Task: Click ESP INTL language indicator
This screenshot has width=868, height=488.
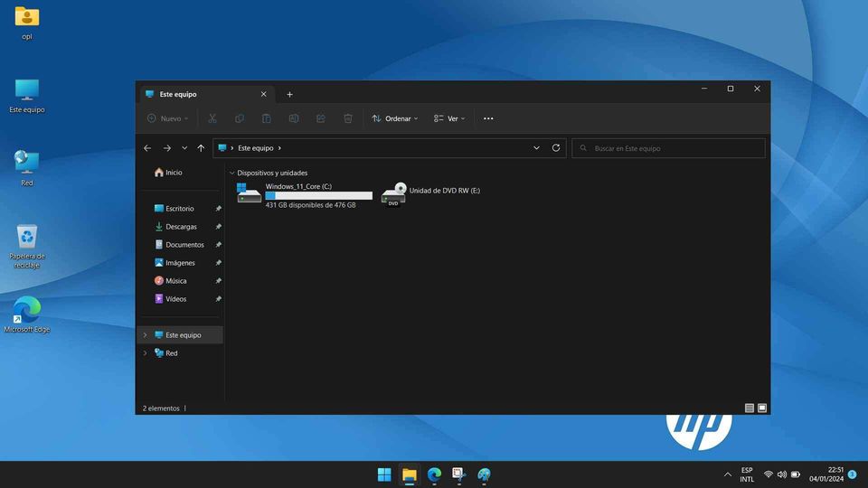Action: click(x=747, y=474)
